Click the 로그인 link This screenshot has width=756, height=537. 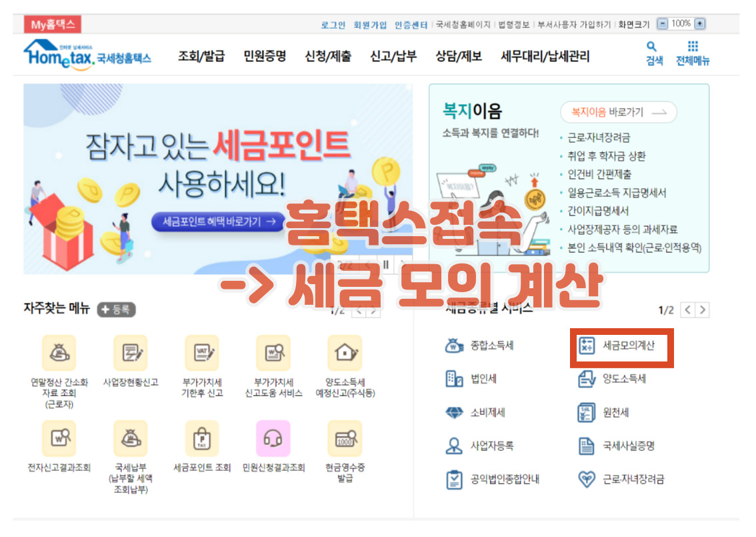333,25
